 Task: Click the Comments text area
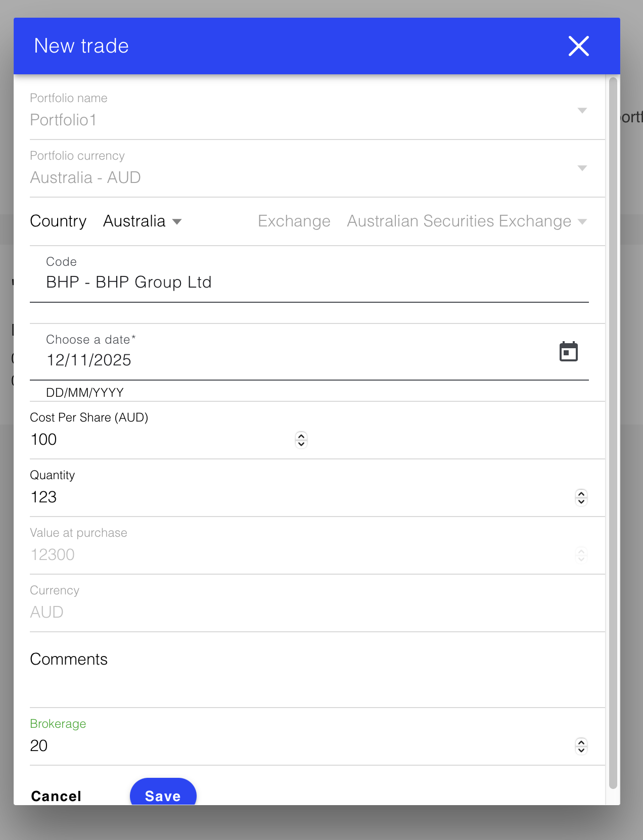[x=308, y=680]
